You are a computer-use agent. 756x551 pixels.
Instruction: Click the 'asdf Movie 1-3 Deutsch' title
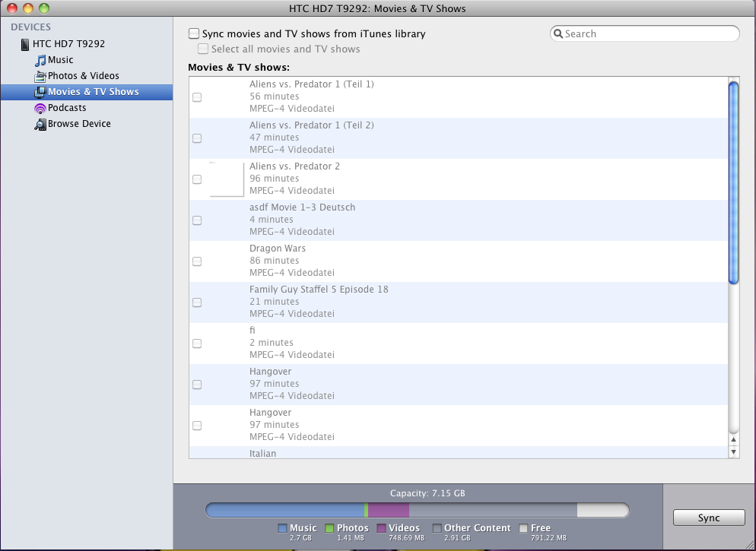pos(302,207)
